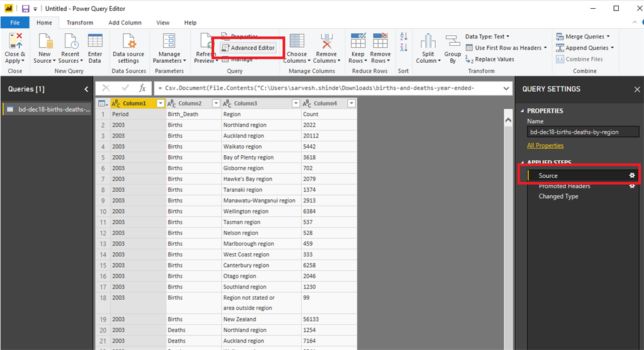Viewport: 644px width, 350px height.
Task: Open the gear icon for Source step
Action: click(x=632, y=175)
